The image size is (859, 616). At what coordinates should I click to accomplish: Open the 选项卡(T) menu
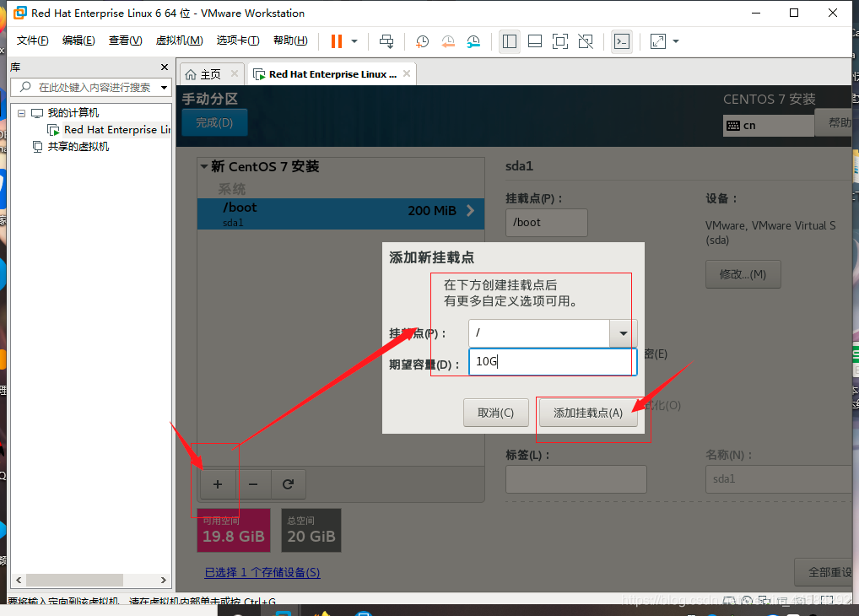pos(238,41)
